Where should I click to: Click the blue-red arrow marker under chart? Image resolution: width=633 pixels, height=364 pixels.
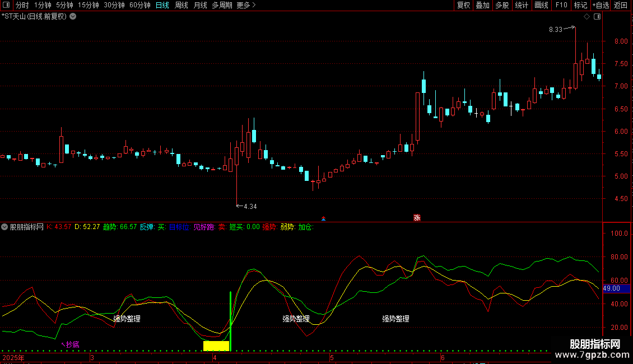323,218
